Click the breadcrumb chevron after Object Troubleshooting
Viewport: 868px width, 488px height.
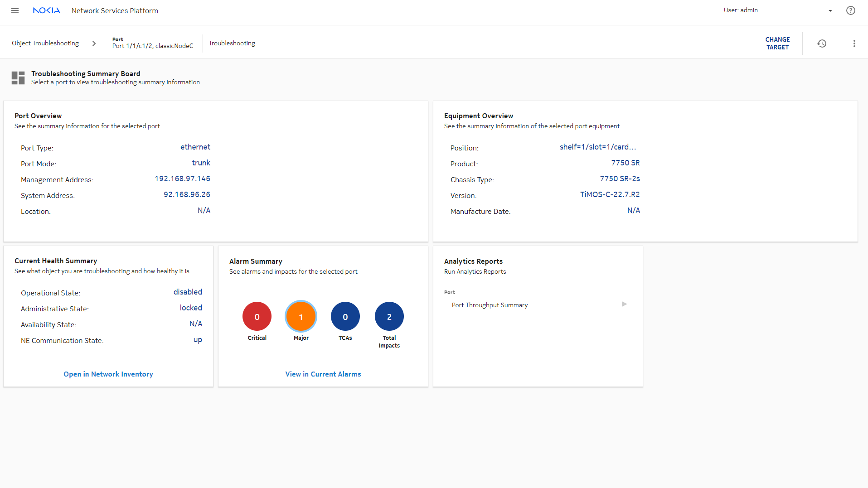tap(94, 43)
